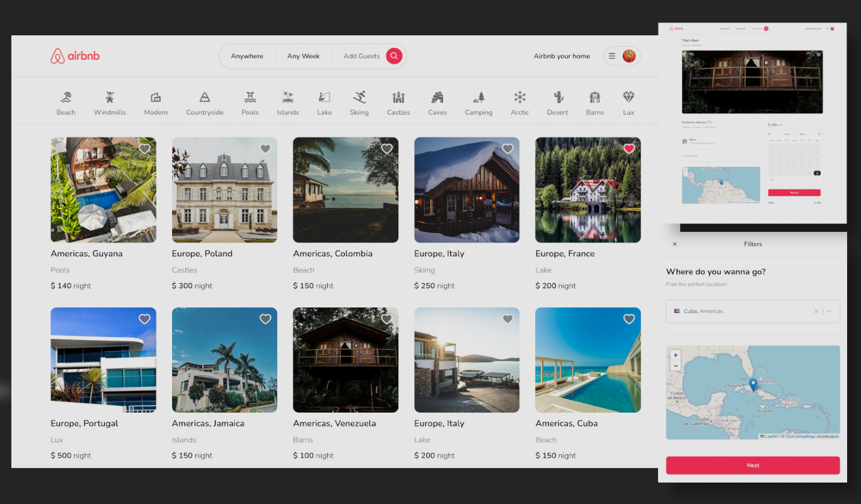Click the Next button in Filters

753,465
